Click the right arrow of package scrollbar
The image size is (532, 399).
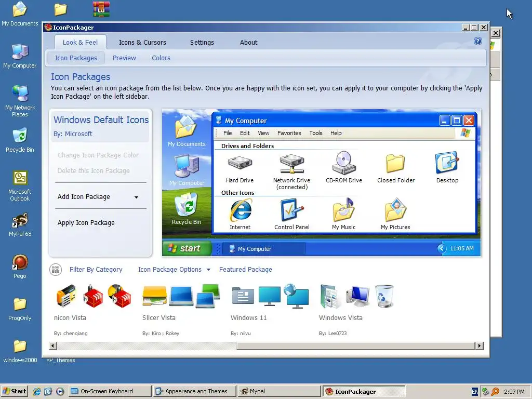pyautogui.click(x=479, y=345)
